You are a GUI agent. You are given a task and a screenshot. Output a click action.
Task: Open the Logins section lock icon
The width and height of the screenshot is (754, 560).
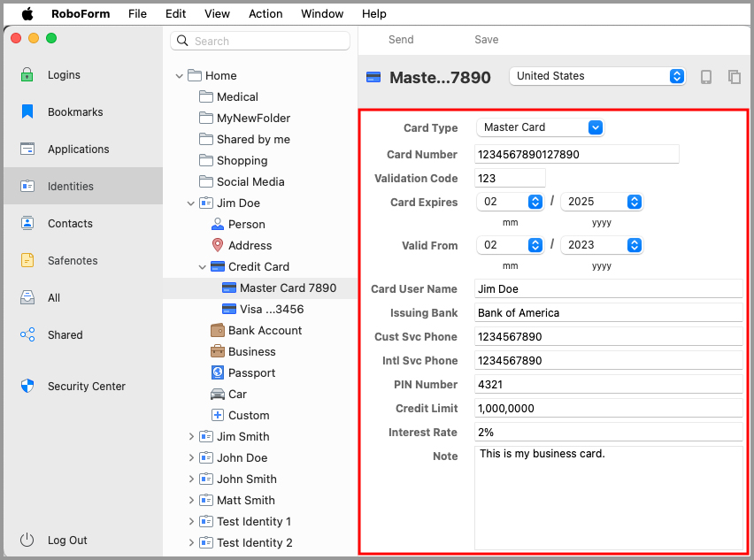click(x=27, y=74)
